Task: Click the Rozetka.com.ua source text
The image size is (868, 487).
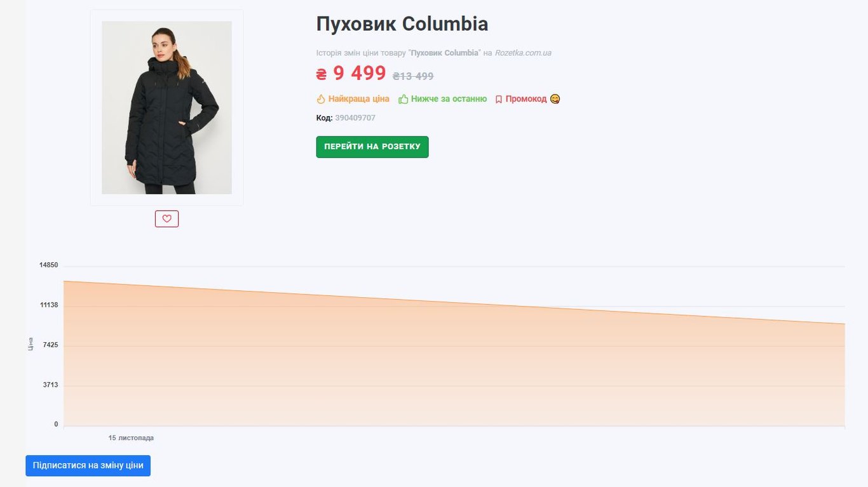Action: (523, 53)
